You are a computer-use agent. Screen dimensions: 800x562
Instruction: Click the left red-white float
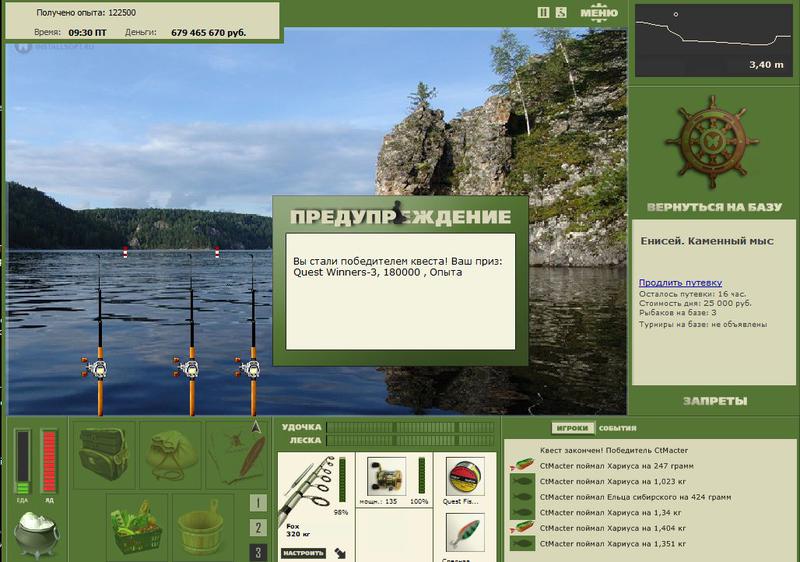(126, 252)
